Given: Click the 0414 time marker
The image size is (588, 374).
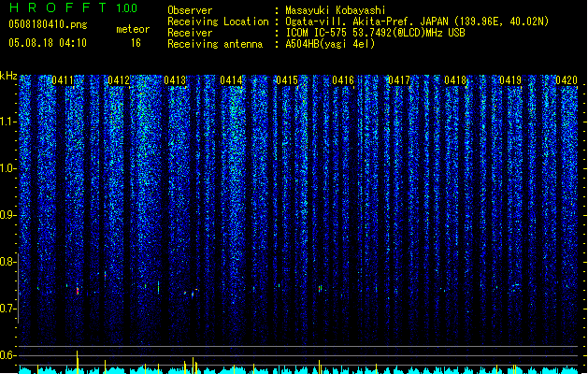Looking at the screenshot, I should click(231, 80).
